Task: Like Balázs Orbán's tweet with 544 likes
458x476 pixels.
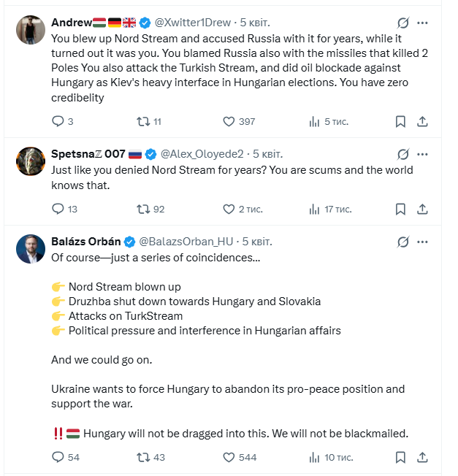Action: [229, 457]
